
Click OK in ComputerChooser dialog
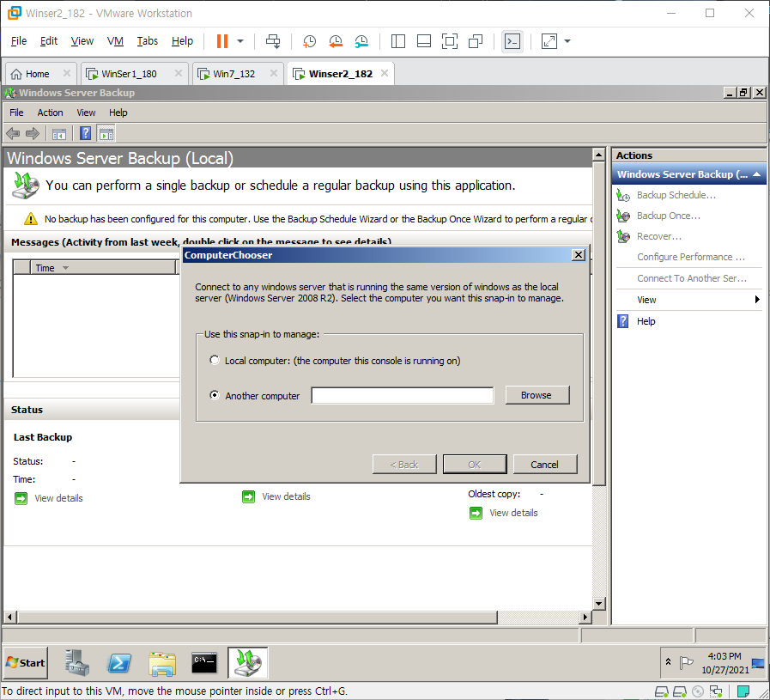coord(475,464)
